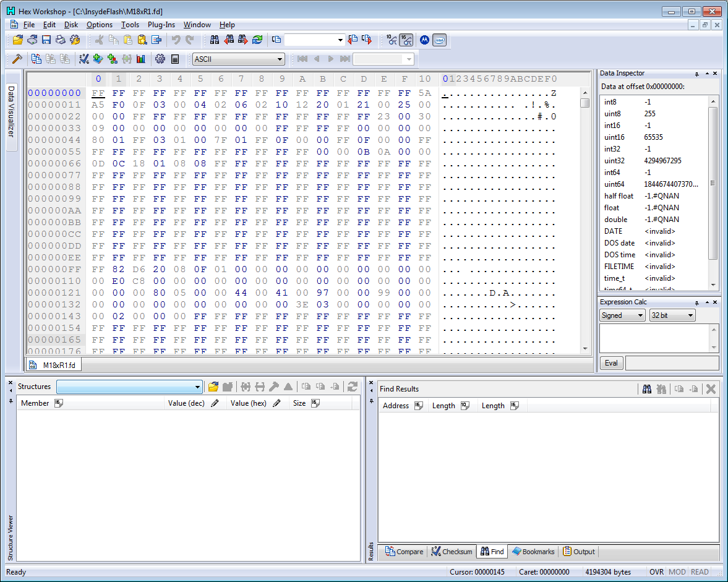Click the Open Drive icon

[x=32, y=40]
